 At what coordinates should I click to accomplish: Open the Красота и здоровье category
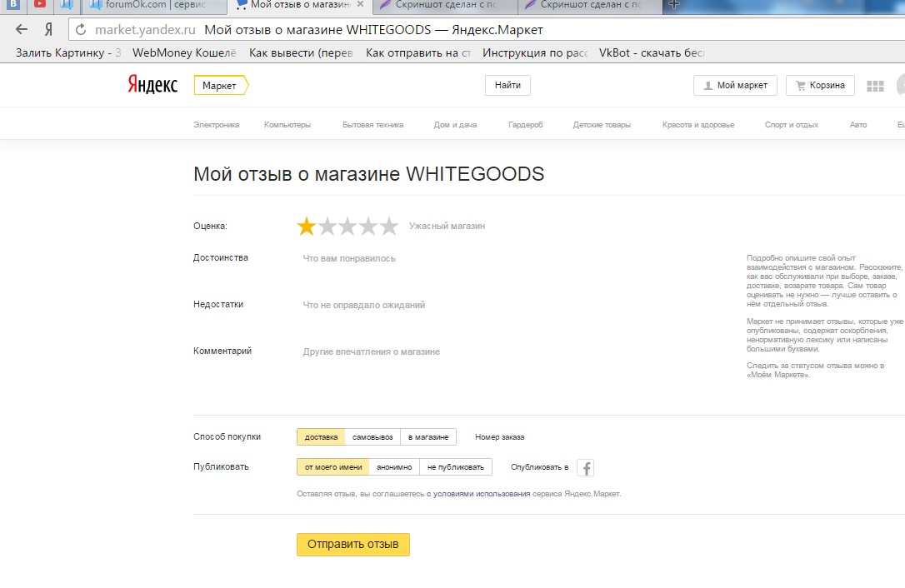698,125
